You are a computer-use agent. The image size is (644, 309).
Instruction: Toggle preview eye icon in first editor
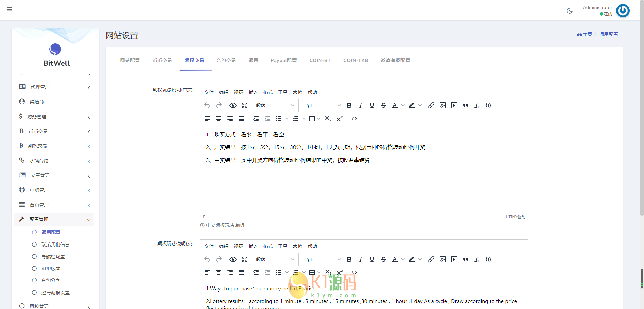233,105
